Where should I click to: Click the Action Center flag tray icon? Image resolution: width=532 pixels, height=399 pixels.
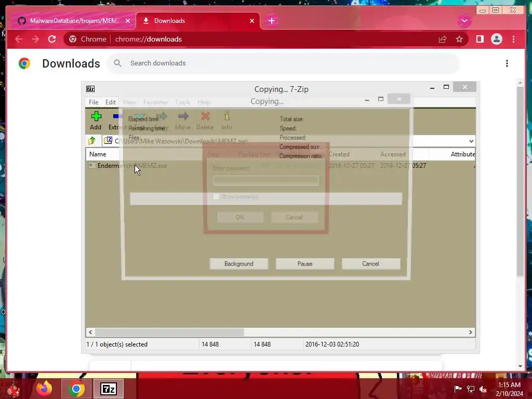[x=458, y=389]
